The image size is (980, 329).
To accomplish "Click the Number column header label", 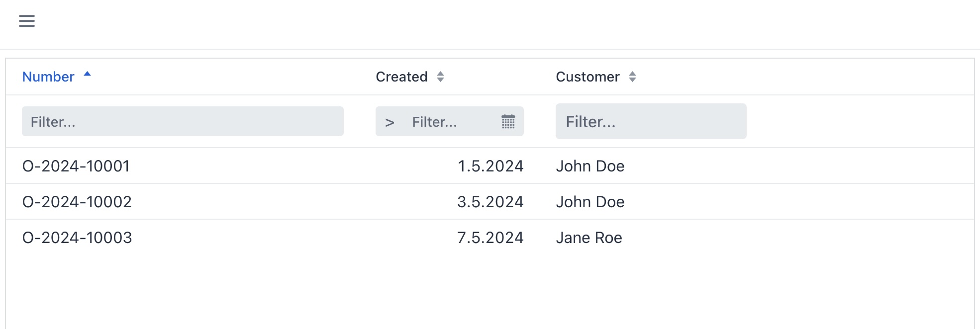I will (x=48, y=77).
